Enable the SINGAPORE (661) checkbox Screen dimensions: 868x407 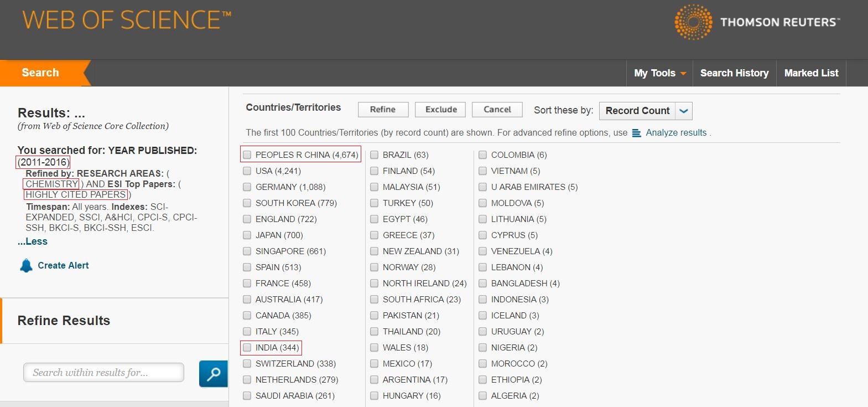pyautogui.click(x=247, y=251)
